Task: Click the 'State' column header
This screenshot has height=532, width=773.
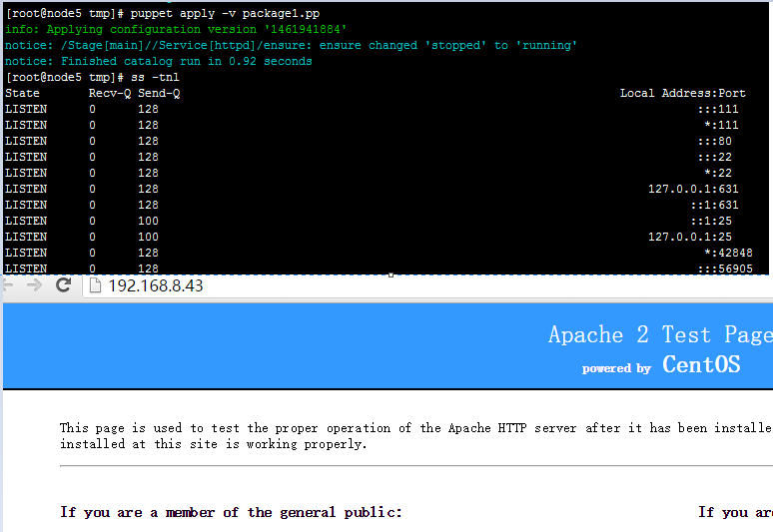Action: coord(22,93)
